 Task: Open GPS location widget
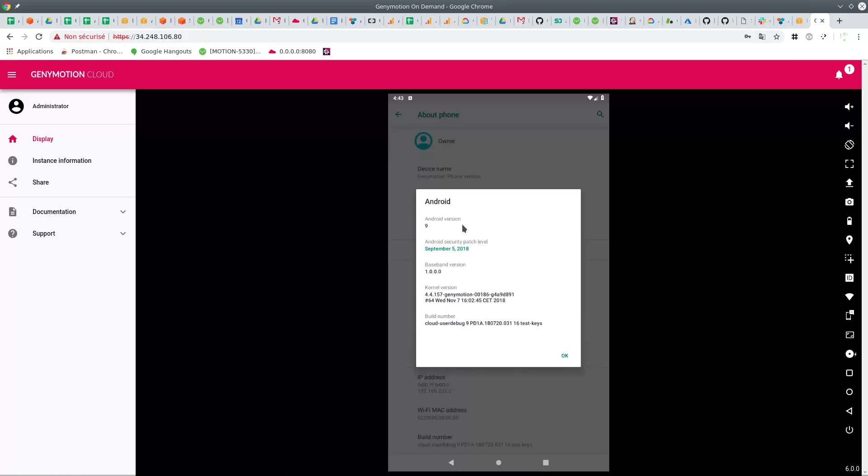click(x=849, y=240)
